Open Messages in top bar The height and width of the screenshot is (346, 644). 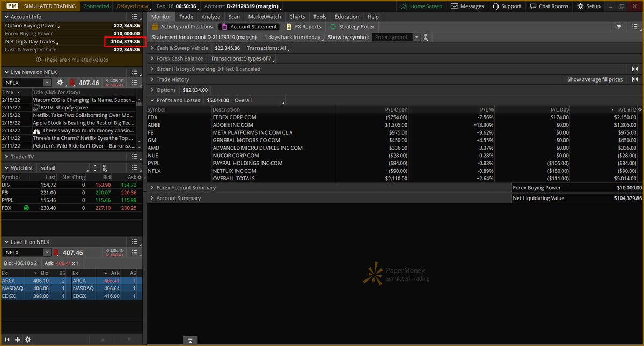467,6
